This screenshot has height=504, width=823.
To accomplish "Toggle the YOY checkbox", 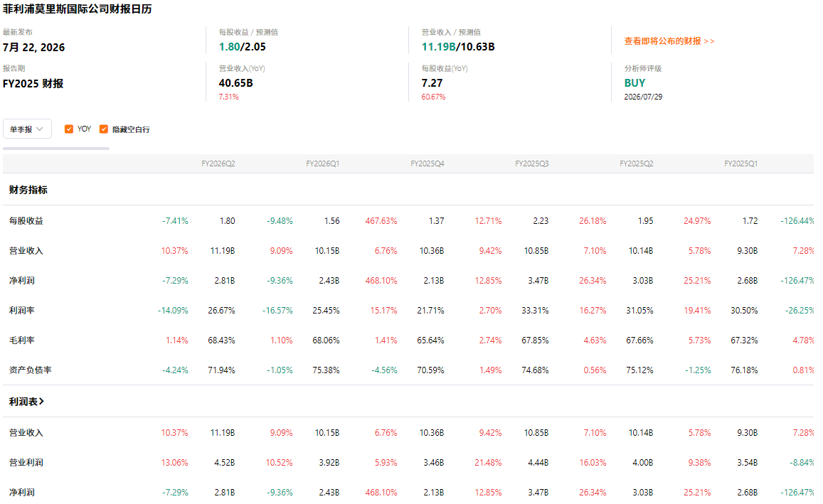I will pyautogui.click(x=69, y=129).
